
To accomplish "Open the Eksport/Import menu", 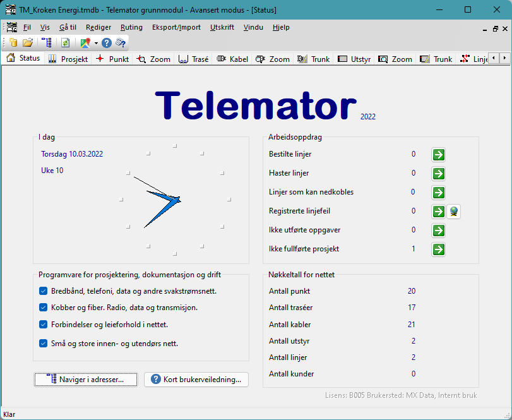I will point(176,27).
